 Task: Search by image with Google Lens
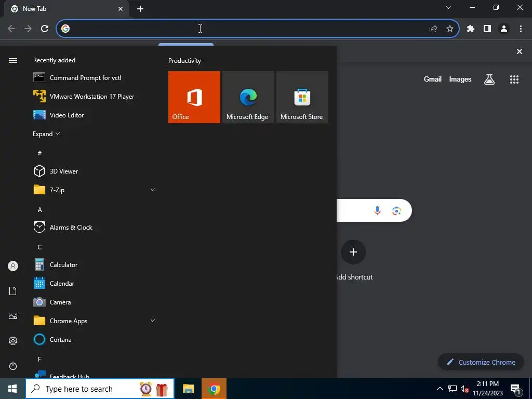[x=396, y=211]
